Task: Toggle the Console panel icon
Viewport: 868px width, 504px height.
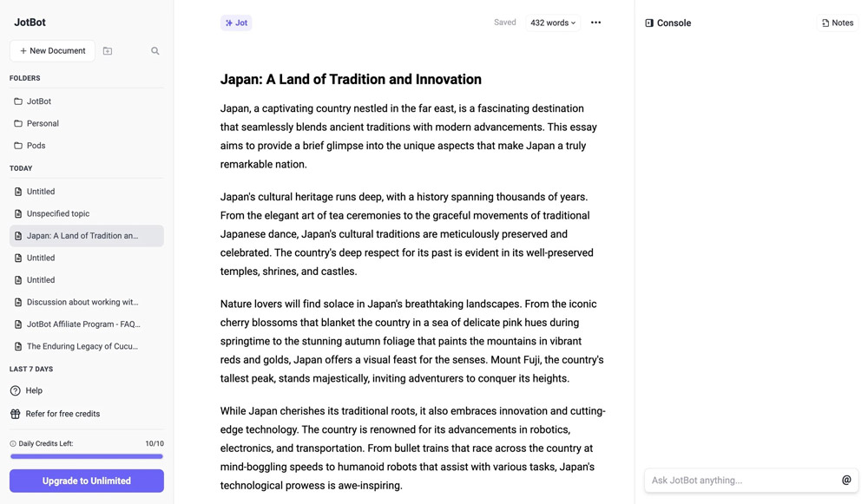Action: (x=649, y=23)
